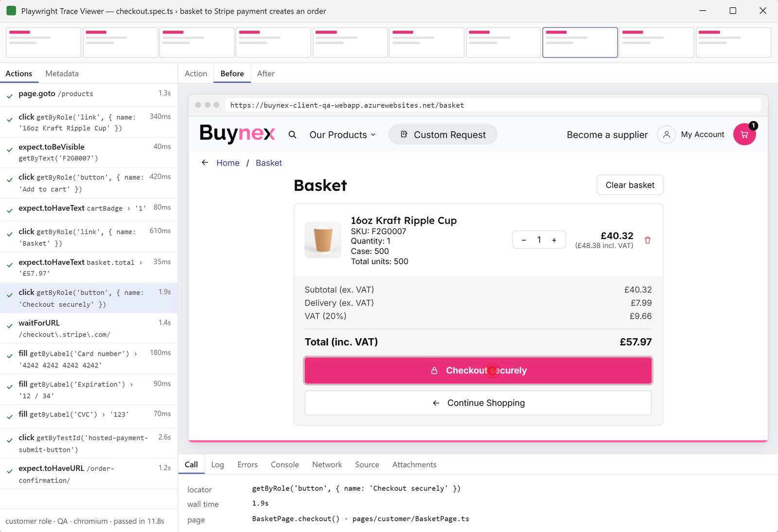Select the Before snapshot tab
This screenshot has width=778, height=532.
tap(232, 73)
